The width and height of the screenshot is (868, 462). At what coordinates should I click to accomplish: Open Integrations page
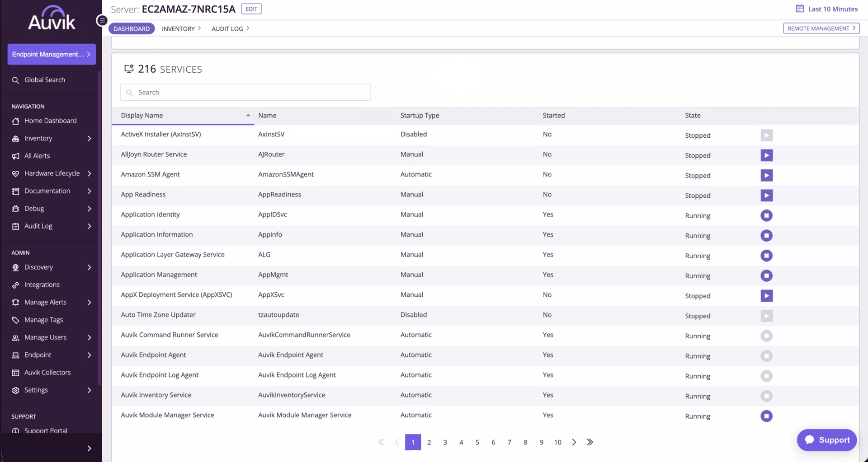click(x=42, y=285)
